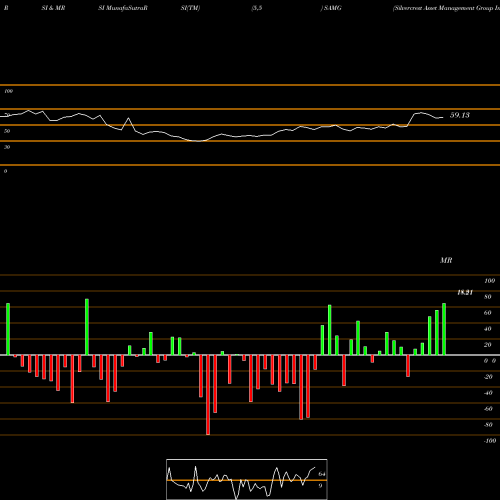Image resolution: width=500 pixels, height=500 pixels.
Task: Select the MR panel title
Action: [446, 260]
